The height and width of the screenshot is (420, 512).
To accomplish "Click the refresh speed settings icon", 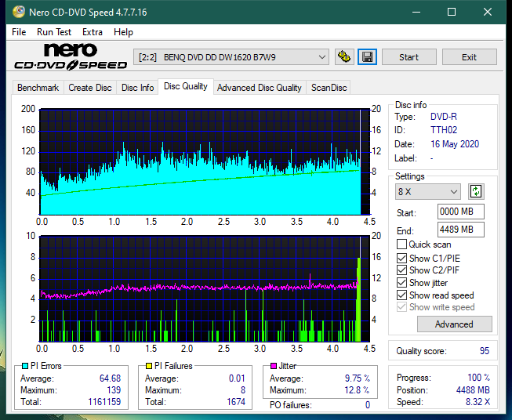I will [476, 191].
